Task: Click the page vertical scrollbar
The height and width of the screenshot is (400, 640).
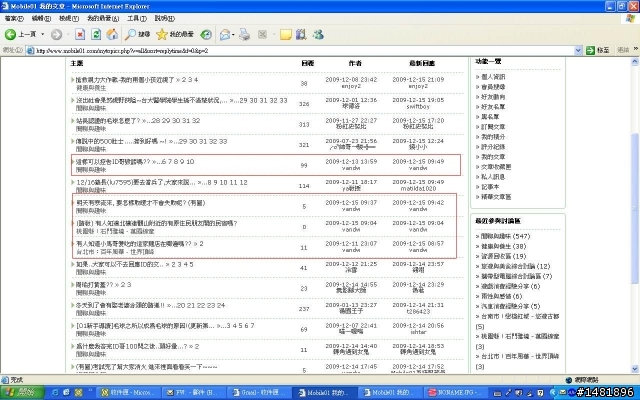Action: pos(634,200)
